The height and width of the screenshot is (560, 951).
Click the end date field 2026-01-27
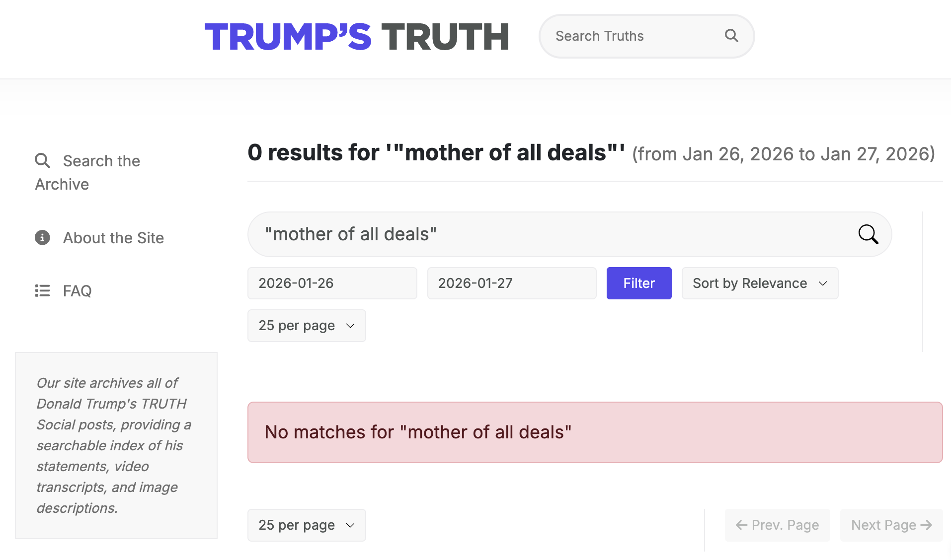point(511,283)
